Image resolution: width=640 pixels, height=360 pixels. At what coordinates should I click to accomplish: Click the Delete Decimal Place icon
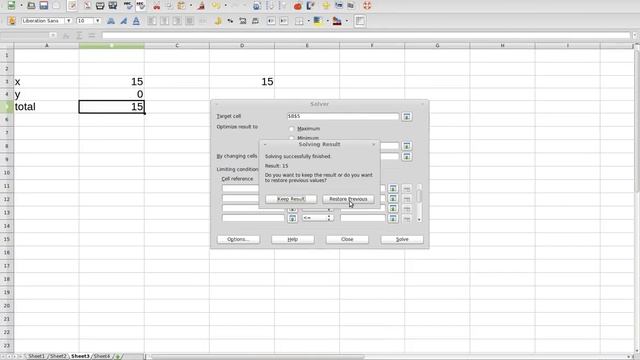256,21
